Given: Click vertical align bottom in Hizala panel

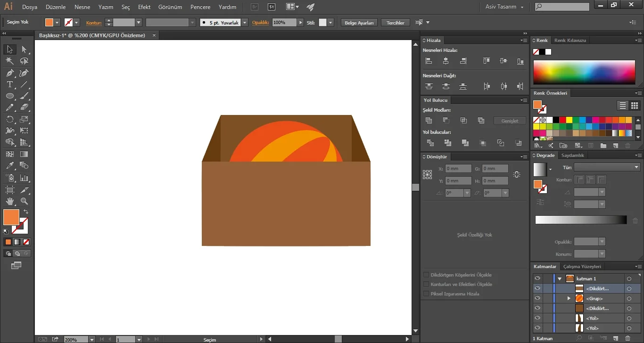Looking at the screenshot, I should (x=520, y=61).
